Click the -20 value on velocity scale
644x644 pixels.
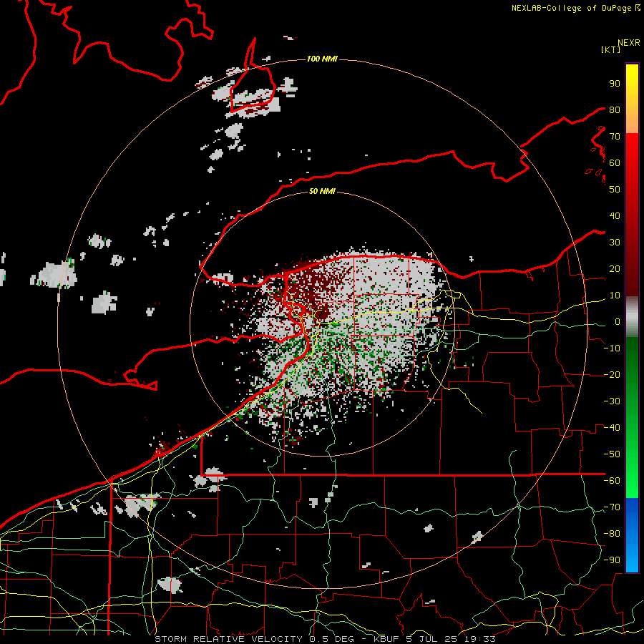coord(612,375)
